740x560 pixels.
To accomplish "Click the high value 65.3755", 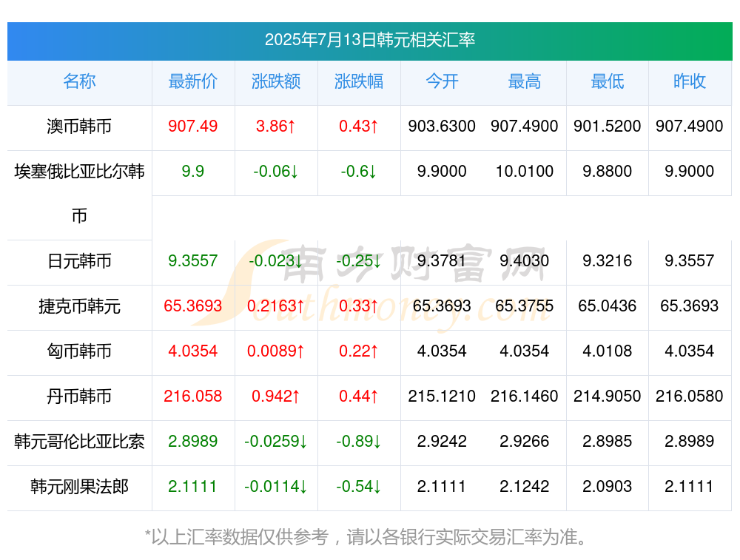I will click(525, 306).
